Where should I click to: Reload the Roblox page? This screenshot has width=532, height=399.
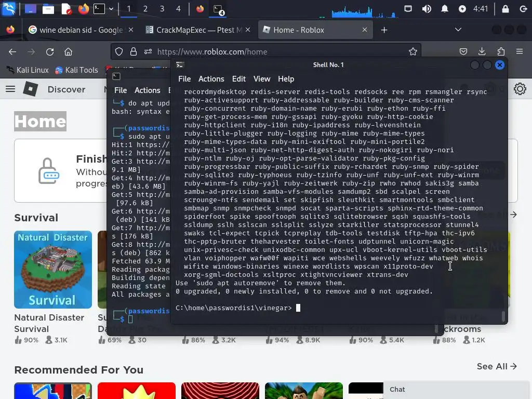point(50,51)
